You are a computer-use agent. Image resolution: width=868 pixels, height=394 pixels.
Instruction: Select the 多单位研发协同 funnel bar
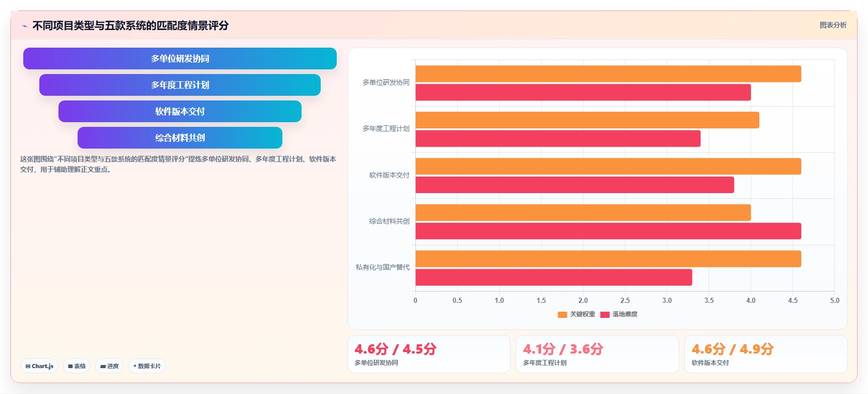coord(180,59)
